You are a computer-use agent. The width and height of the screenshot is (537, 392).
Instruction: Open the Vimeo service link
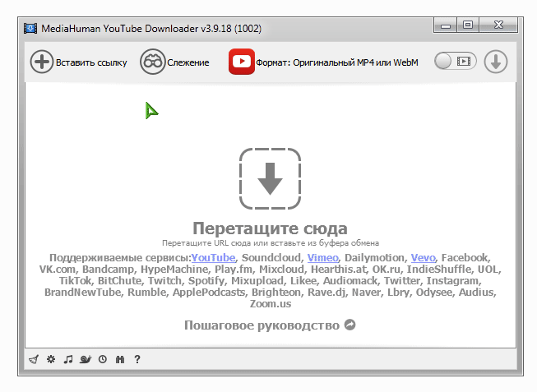click(322, 257)
